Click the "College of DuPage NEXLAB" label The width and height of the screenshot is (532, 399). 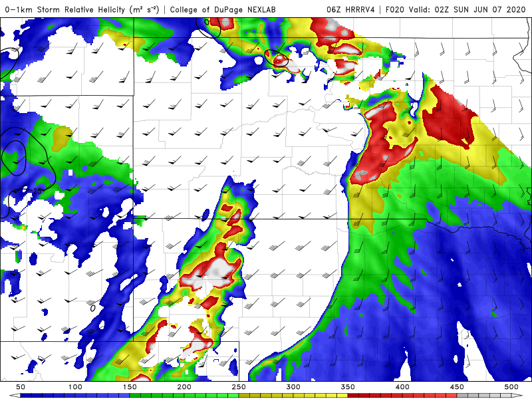click(x=223, y=9)
